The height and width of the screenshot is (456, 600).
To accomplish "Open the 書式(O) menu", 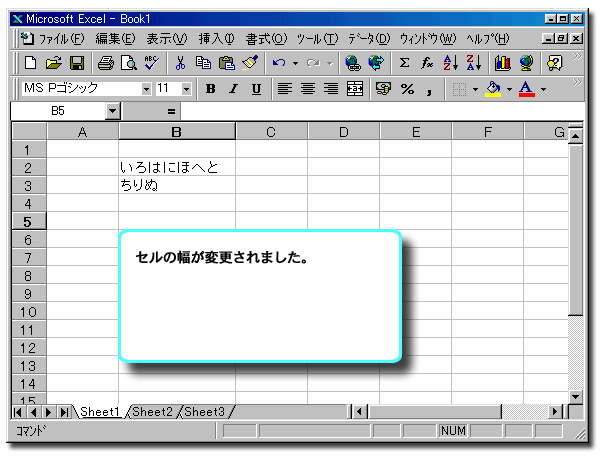I will tap(266, 38).
